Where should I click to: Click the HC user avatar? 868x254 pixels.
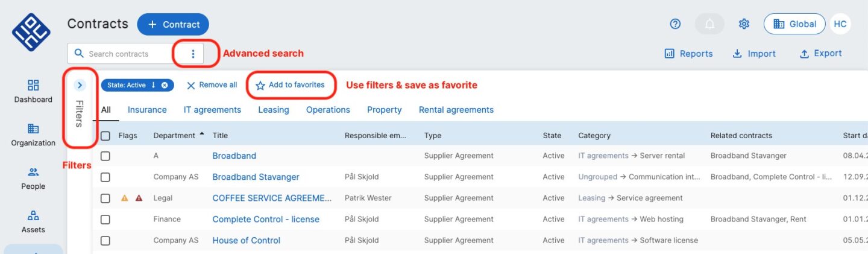click(840, 24)
